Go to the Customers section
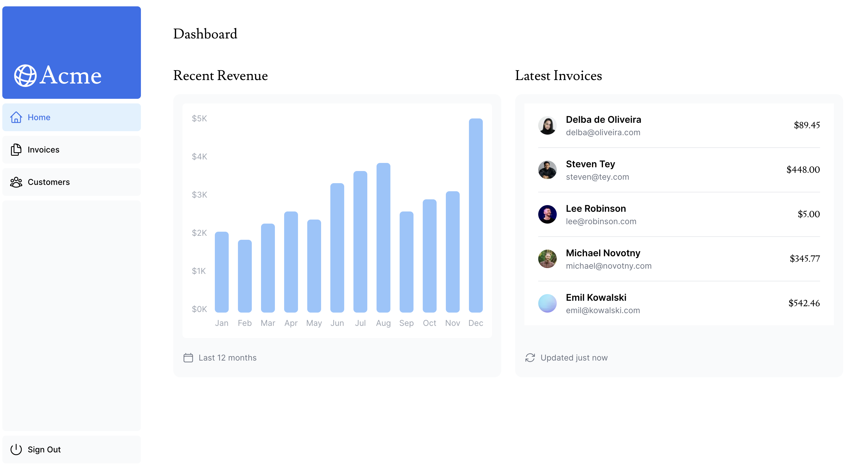868x468 pixels. pyautogui.click(x=49, y=182)
